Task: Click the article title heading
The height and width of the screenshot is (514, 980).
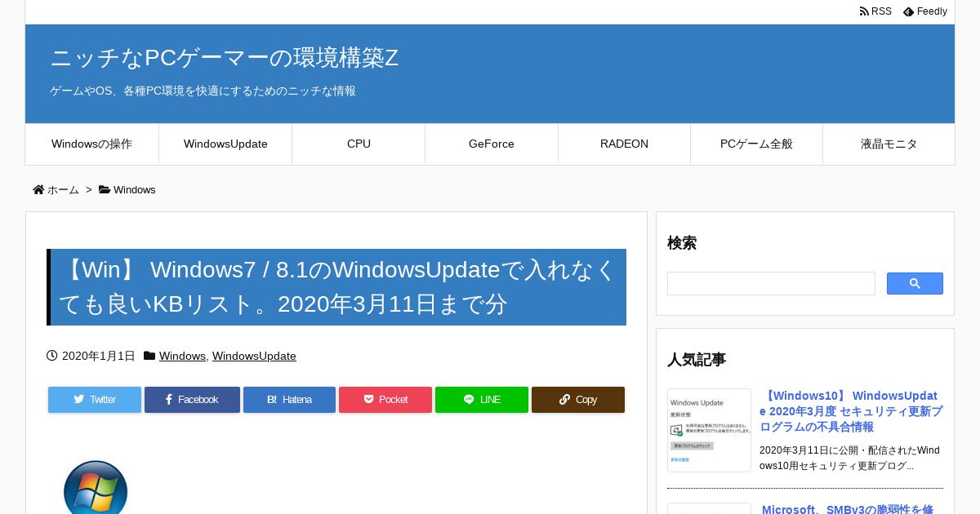Action: tap(336, 287)
